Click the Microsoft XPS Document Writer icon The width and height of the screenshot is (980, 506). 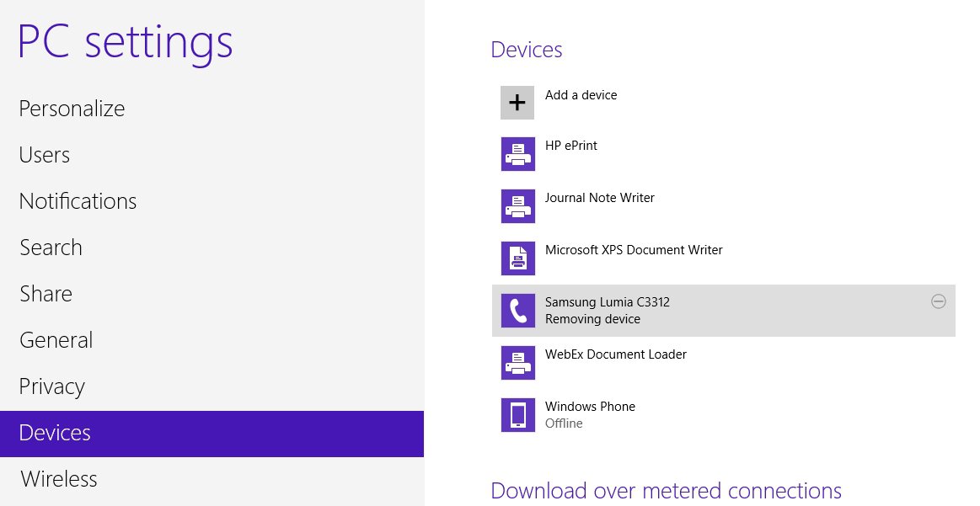coord(518,258)
